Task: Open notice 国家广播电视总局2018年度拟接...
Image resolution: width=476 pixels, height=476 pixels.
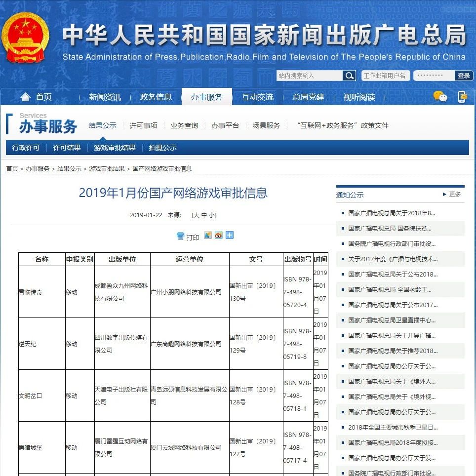Action: (x=393, y=442)
